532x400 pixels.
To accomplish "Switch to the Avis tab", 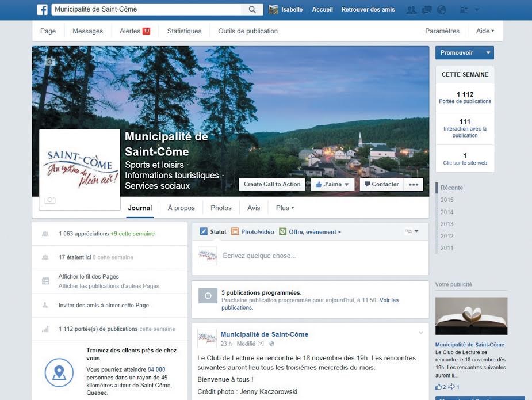I will (254, 208).
